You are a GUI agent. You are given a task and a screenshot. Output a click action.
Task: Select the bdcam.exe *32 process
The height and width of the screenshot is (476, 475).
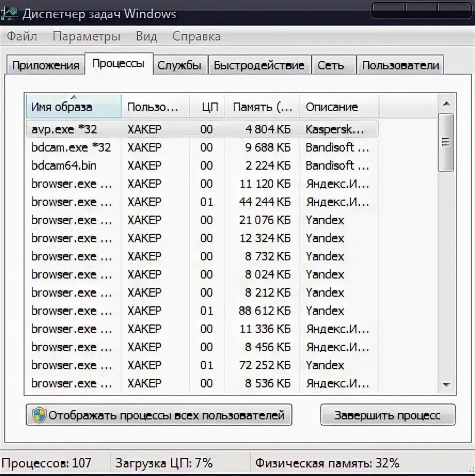coord(202,147)
